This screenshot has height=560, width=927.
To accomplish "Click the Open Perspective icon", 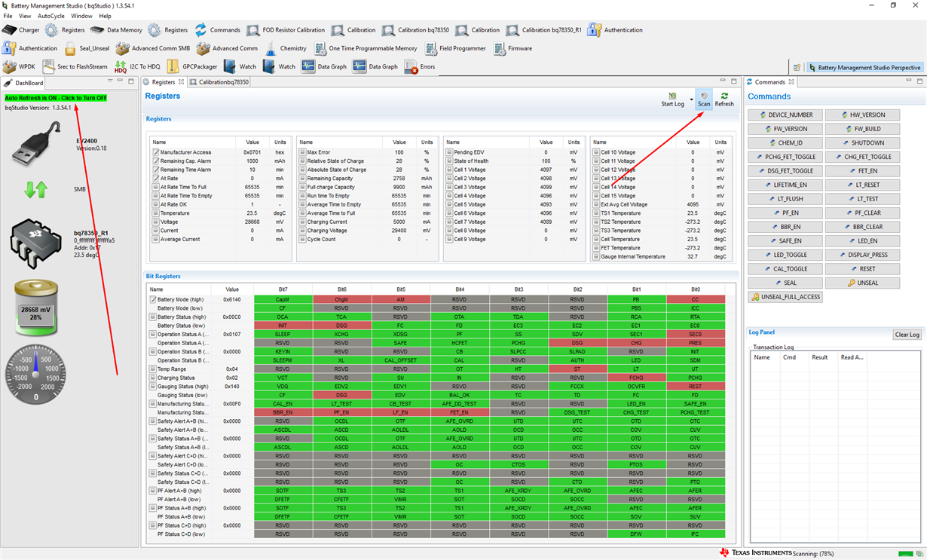I will tap(797, 67).
